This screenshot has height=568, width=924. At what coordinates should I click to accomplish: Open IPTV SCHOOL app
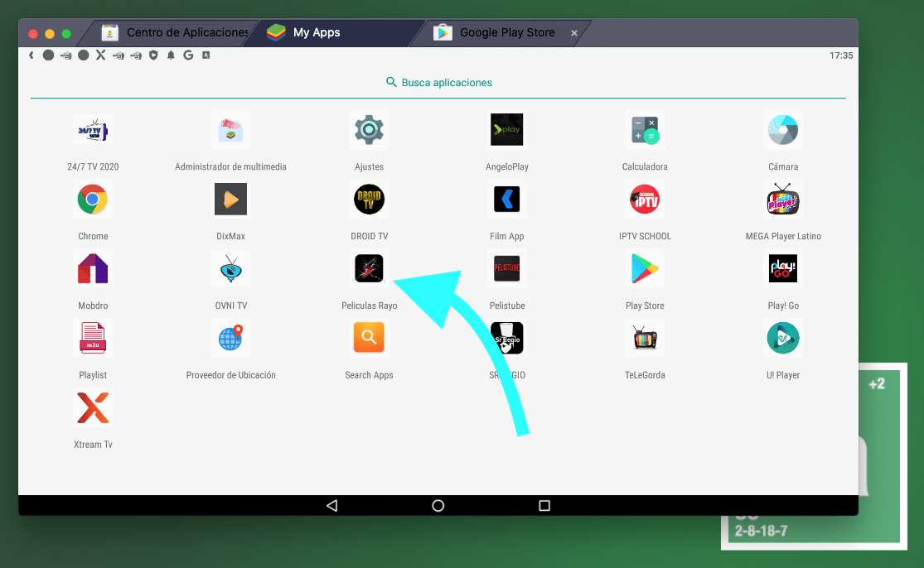tap(645, 200)
